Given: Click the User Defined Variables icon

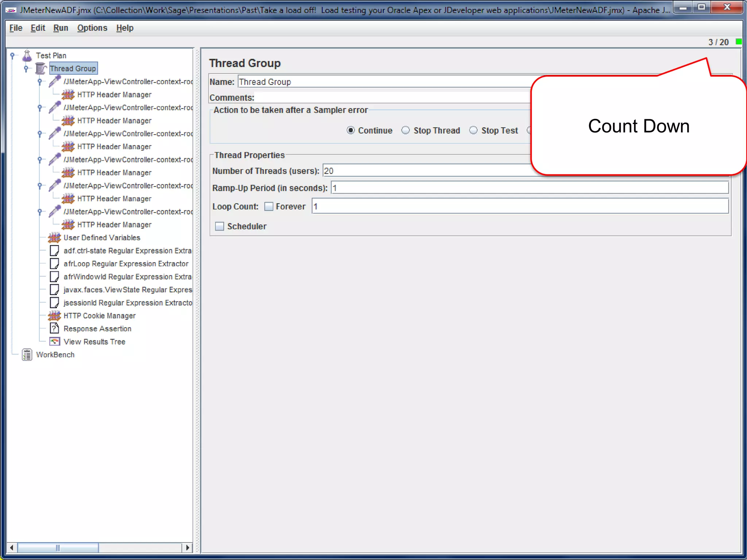Looking at the screenshot, I should pyautogui.click(x=54, y=238).
